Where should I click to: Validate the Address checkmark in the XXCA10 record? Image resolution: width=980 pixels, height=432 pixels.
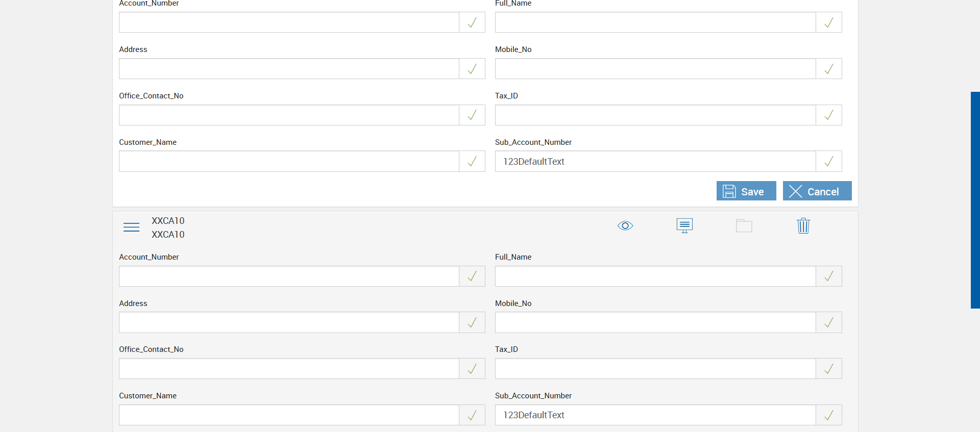click(x=472, y=322)
